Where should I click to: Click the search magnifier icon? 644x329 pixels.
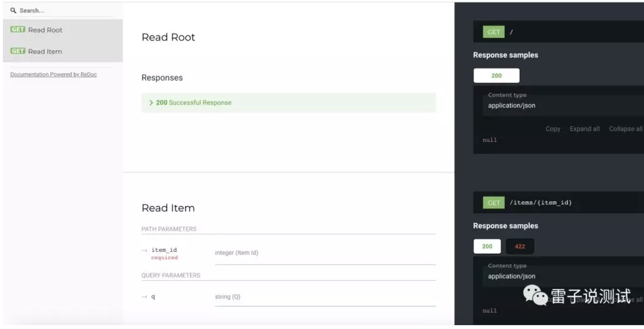[13, 11]
